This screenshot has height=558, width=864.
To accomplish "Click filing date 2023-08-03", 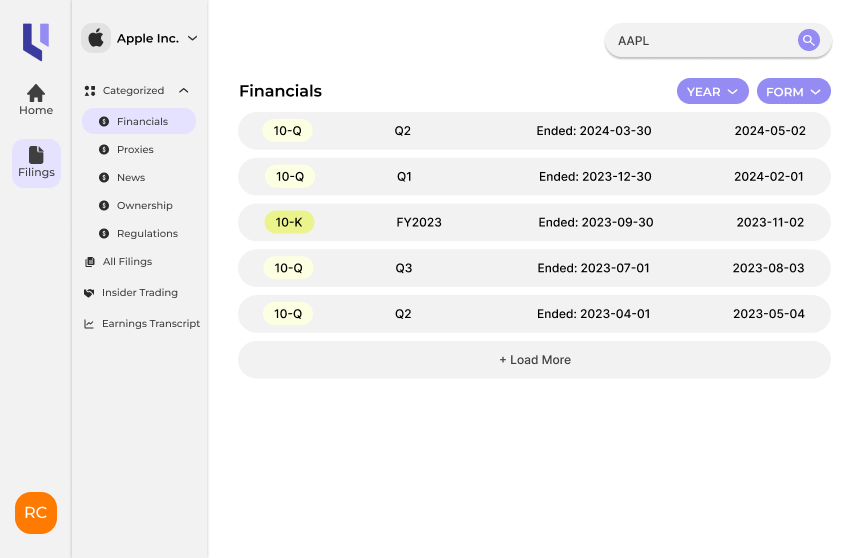I will 768,268.
